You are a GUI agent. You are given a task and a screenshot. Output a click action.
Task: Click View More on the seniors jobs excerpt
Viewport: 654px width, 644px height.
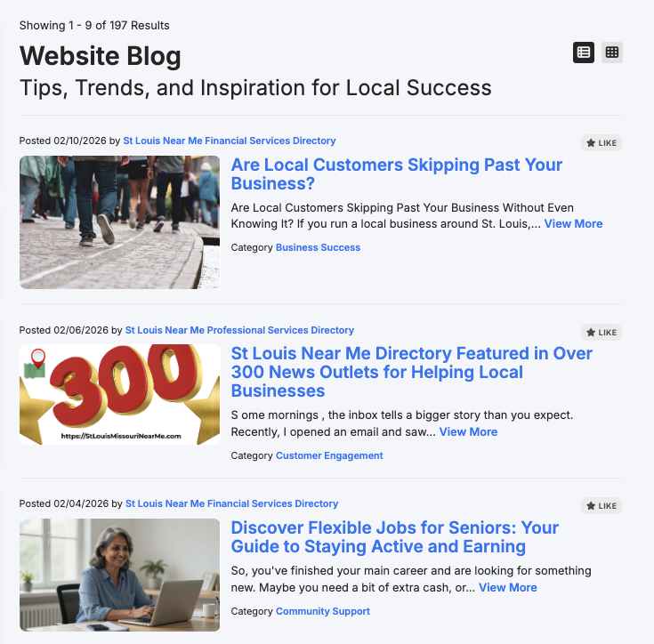click(x=507, y=587)
